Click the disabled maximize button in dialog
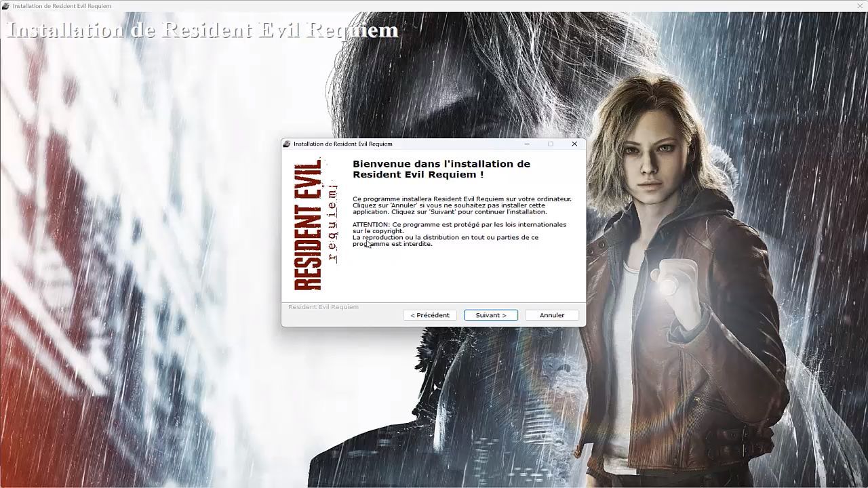The width and height of the screenshot is (868, 488). (x=551, y=144)
